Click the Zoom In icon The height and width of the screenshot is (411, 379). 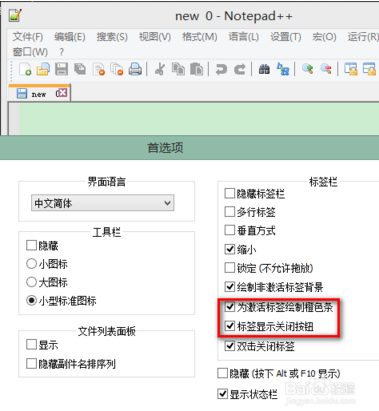click(307, 69)
